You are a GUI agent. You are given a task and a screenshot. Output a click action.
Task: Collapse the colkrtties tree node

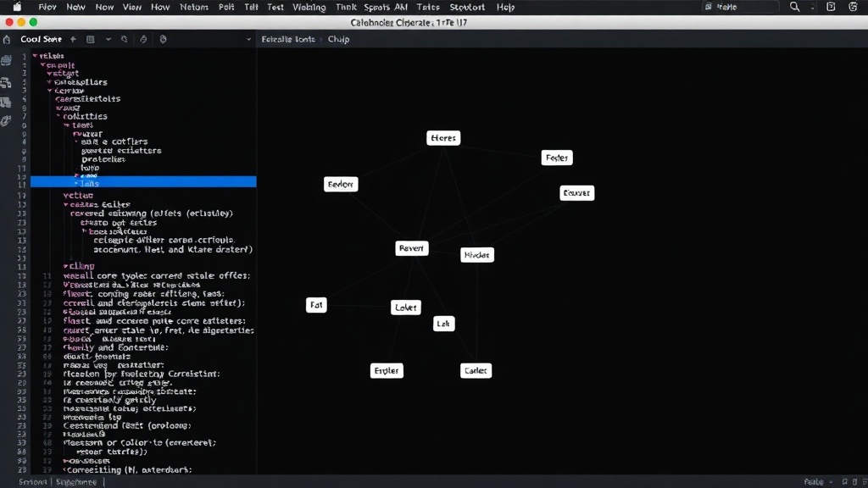pos(58,116)
